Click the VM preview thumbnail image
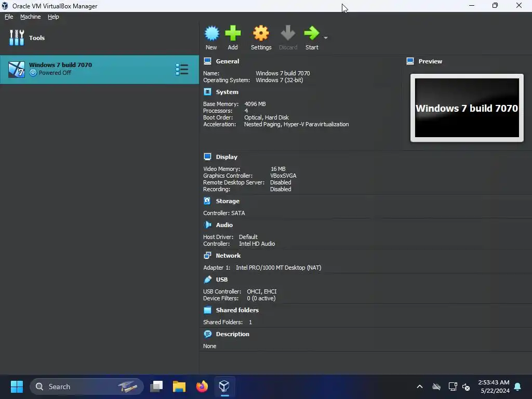532x399 pixels. pos(467,108)
